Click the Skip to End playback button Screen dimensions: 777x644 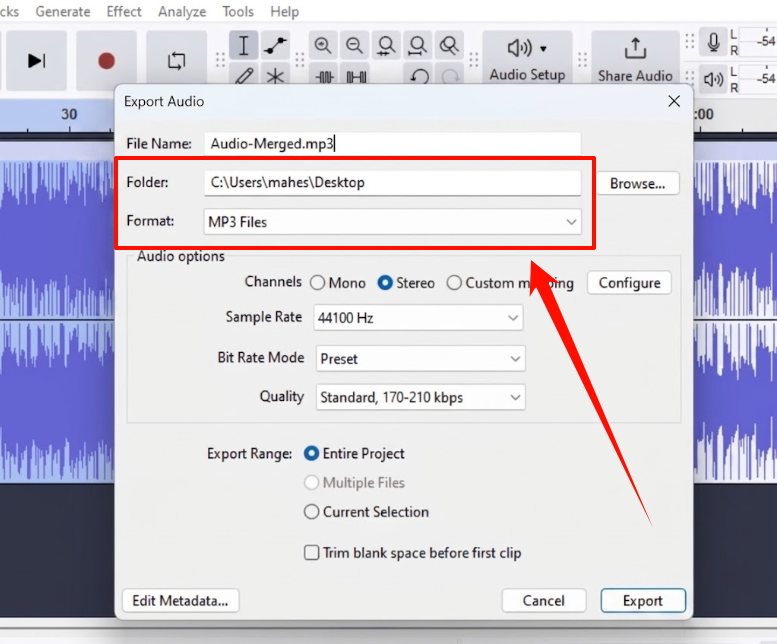pos(36,60)
